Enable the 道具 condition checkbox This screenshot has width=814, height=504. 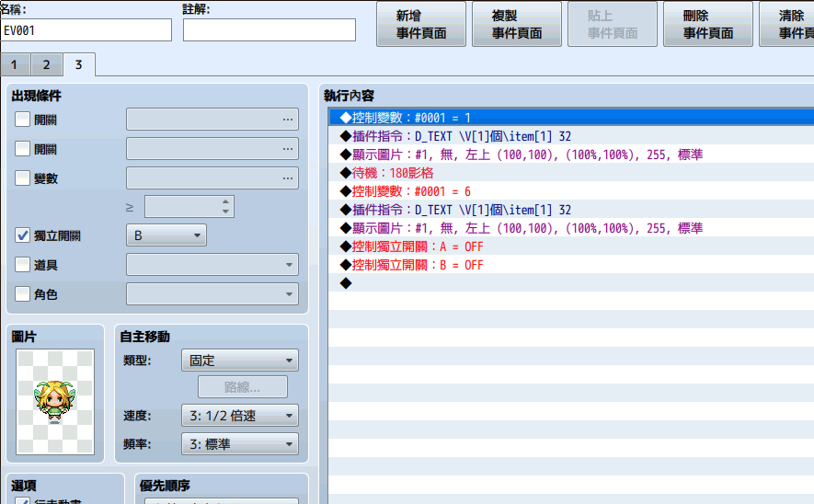coord(22,265)
